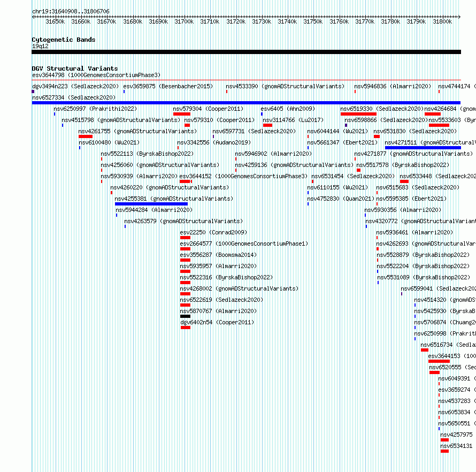
Task: Select nsv5661347 (Ebert2021) label
Action: point(342,142)
